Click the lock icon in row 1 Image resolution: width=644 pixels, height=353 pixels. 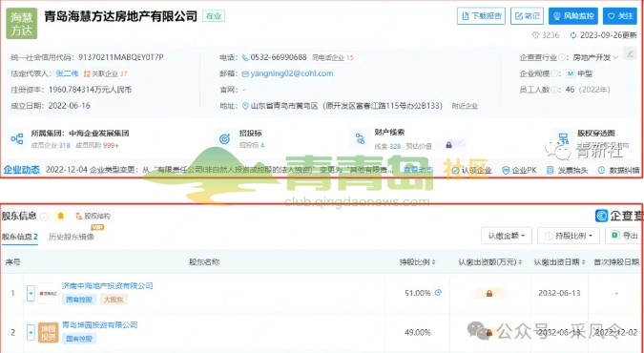[x=489, y=294]
